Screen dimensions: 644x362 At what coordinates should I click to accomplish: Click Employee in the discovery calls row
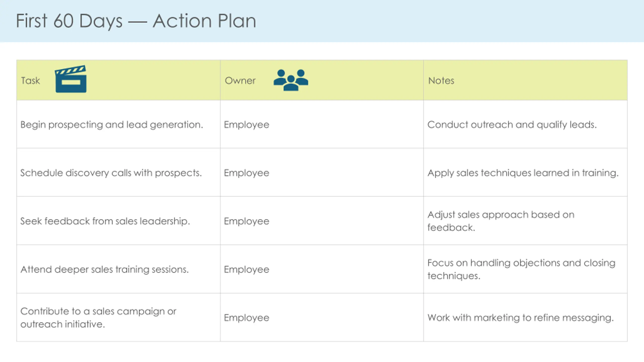click(x=247, y=173)
